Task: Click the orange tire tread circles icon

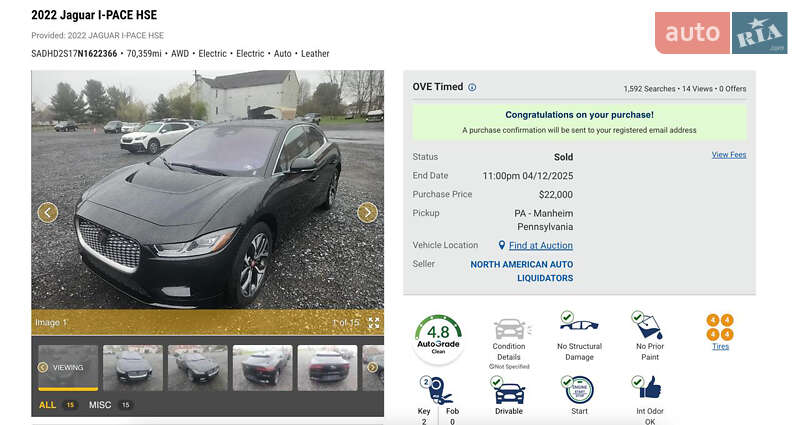Action: tap(720, 328)
